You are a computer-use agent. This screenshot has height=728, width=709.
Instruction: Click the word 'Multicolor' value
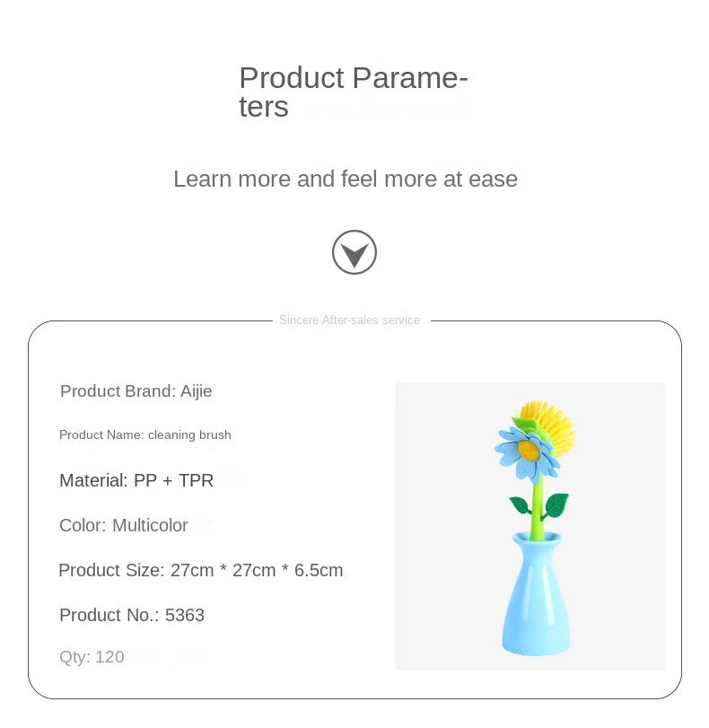pyautogui.click(x=150, y=526)
